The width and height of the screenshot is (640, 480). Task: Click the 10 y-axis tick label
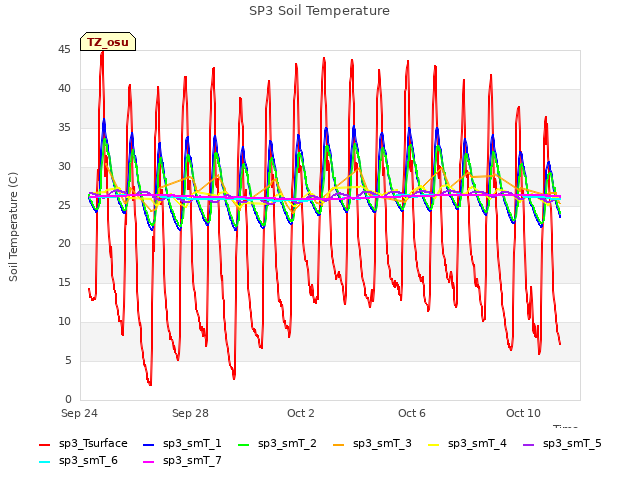click(x=64, y=322)
